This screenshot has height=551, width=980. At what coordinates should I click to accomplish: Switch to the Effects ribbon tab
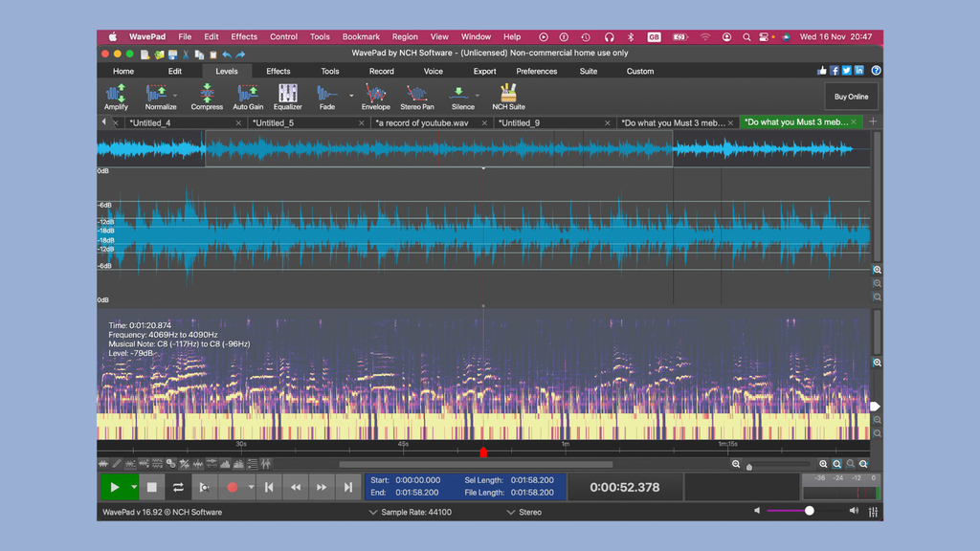pos(278,70)
